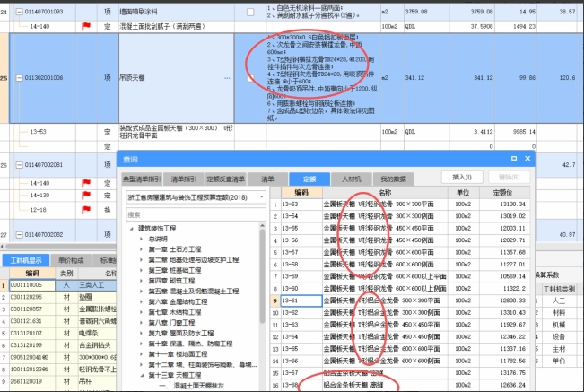Open 总说明 in the quota tree
This screenshot has height=392, width=584.
click(x=159, y=239)
